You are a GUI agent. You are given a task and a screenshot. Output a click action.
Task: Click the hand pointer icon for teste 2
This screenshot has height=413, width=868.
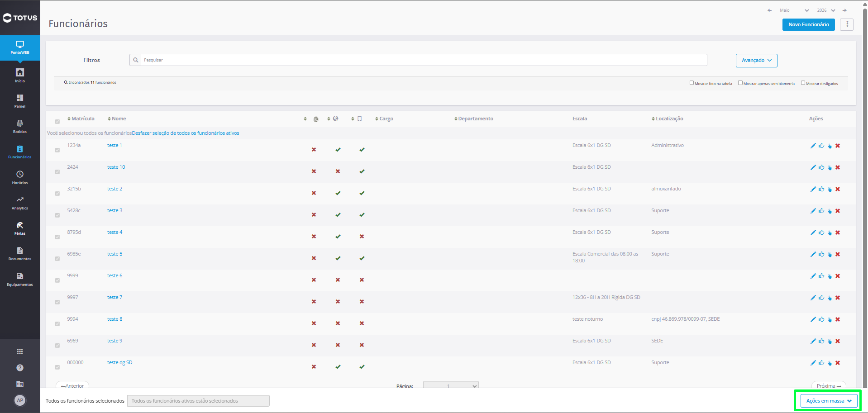click(830, 189)
